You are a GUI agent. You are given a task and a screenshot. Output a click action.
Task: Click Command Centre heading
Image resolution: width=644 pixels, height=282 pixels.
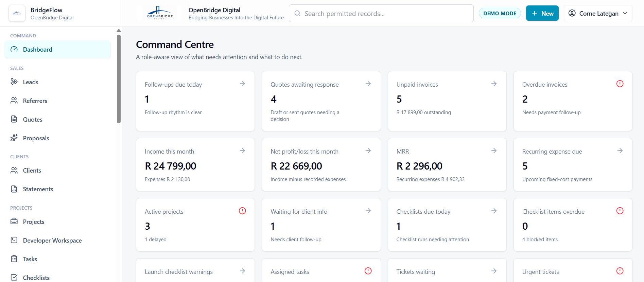[175, 45]
